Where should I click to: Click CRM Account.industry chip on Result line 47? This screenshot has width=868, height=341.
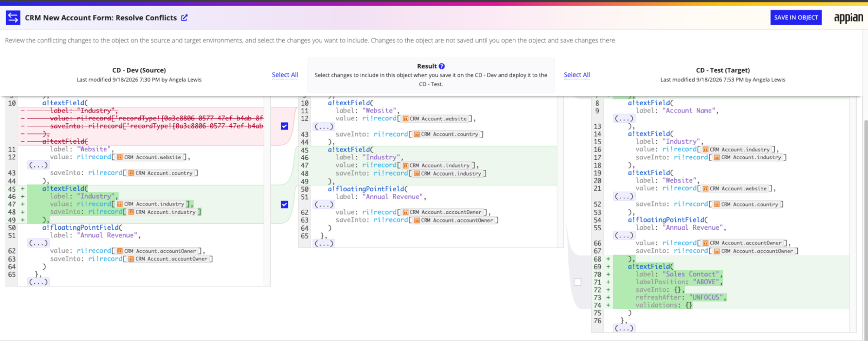pos(436,166)
